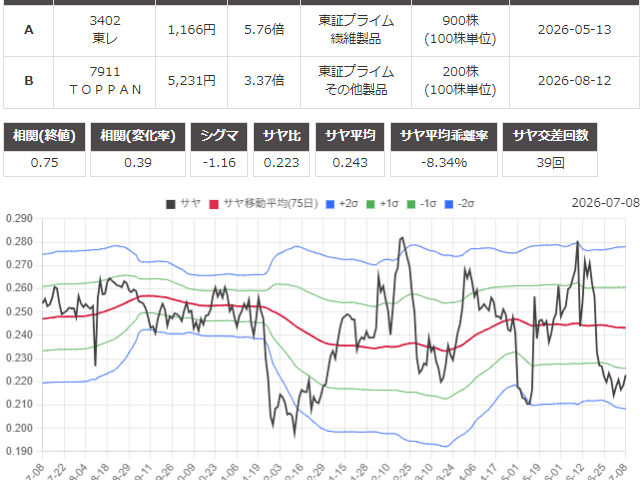
Task: Click the サヤ交差回数 header box
Action: [550, 136]
